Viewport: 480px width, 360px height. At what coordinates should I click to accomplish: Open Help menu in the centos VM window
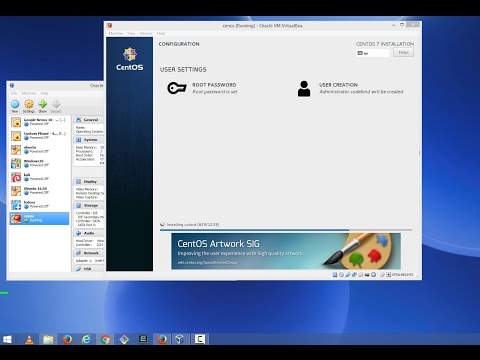161,33
